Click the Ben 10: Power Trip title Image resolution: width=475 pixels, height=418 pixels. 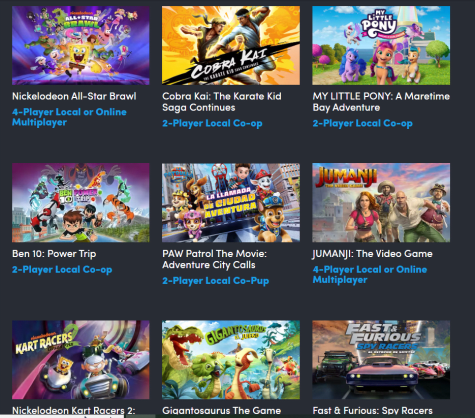[54, 254]
